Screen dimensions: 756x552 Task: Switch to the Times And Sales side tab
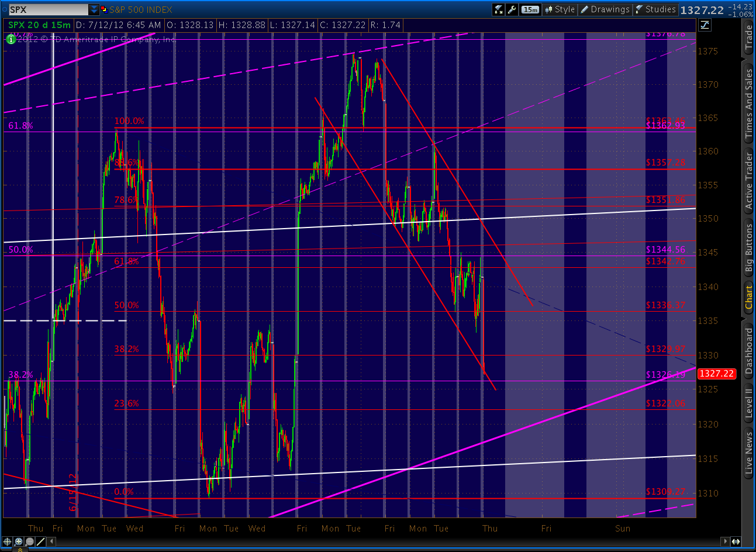(x=748, y=103)
